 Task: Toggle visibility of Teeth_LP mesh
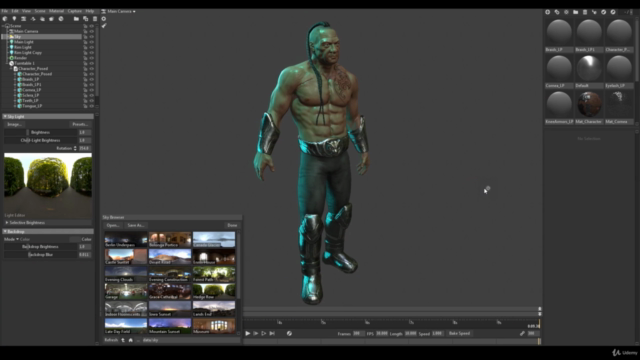(91, 100)
